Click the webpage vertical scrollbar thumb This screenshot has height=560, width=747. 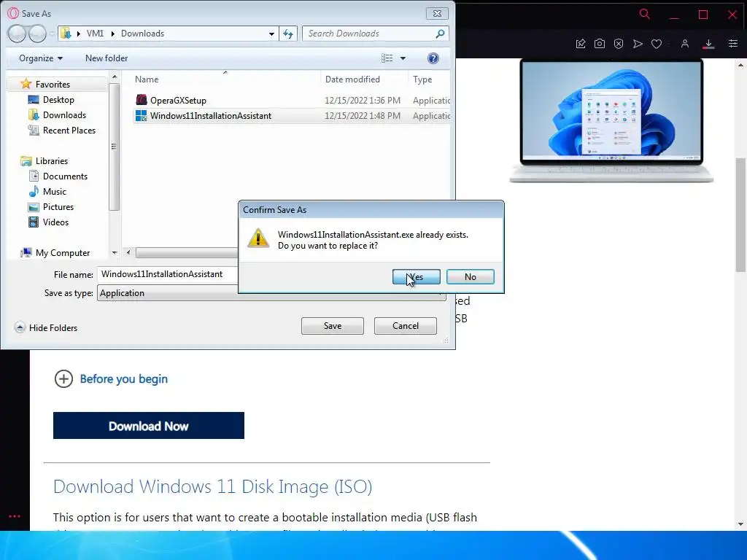(x=740, y=214)
